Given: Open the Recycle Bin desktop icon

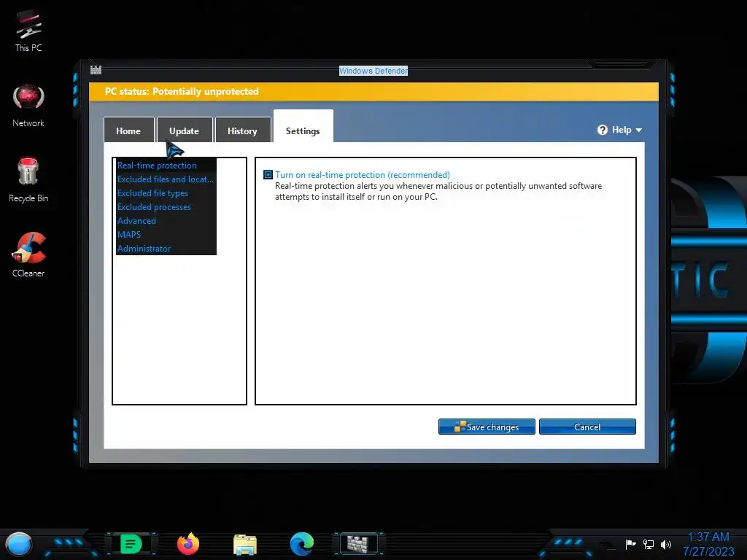Looking at the screenshot, I should coord(28,180).
